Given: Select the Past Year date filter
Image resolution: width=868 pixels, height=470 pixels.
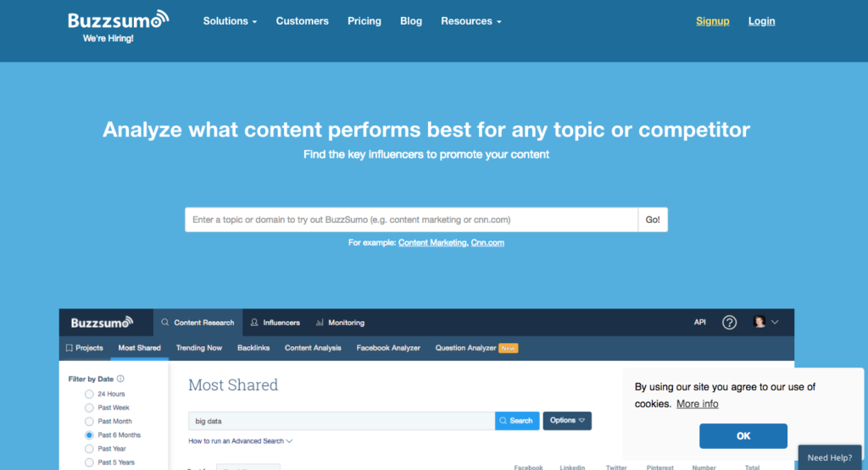Looking at the screenshot, I should (89, 449).
